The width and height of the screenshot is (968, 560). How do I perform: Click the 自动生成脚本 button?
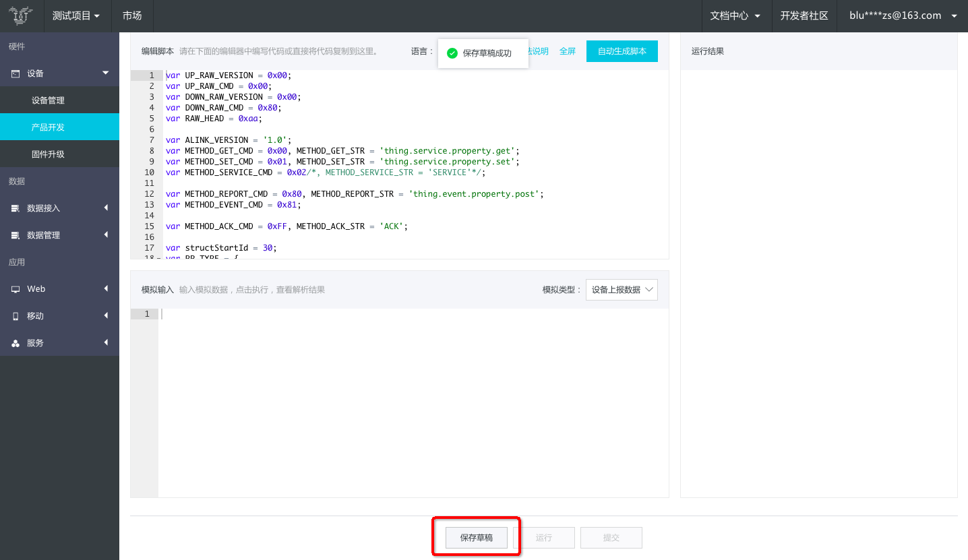tap(622, 51)
